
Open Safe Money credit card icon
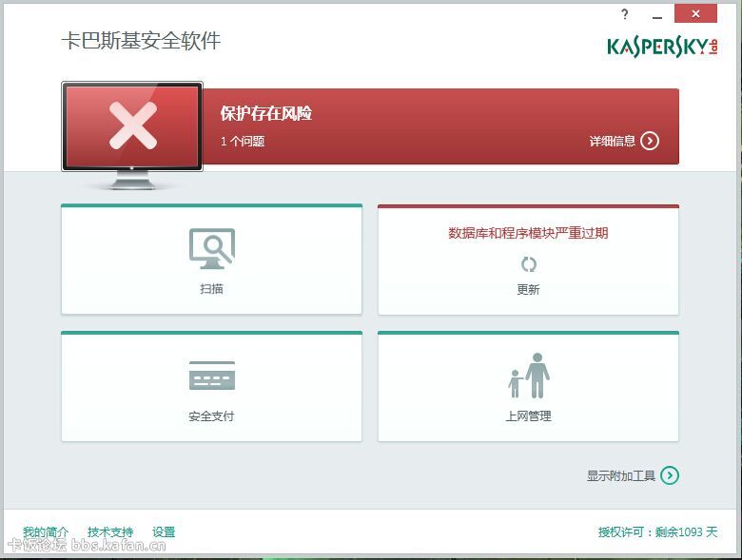tap(212, 376)
